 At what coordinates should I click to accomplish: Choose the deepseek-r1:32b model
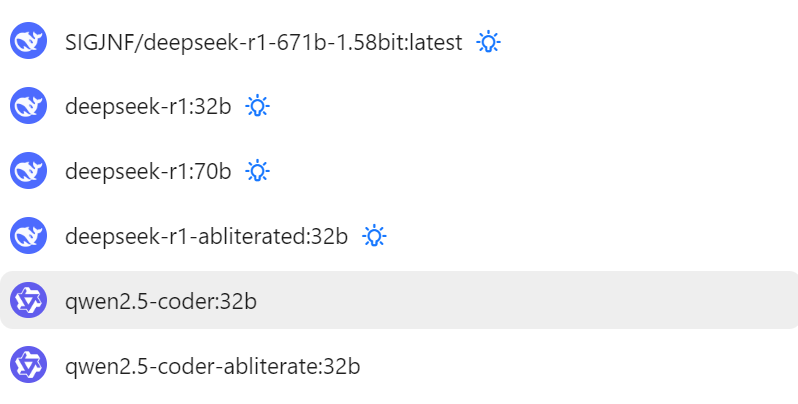[x=148, y=107]
